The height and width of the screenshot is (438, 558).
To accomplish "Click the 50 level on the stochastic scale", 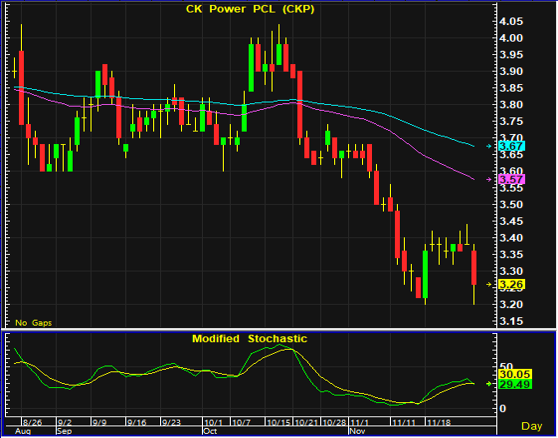I will point(507,366).
